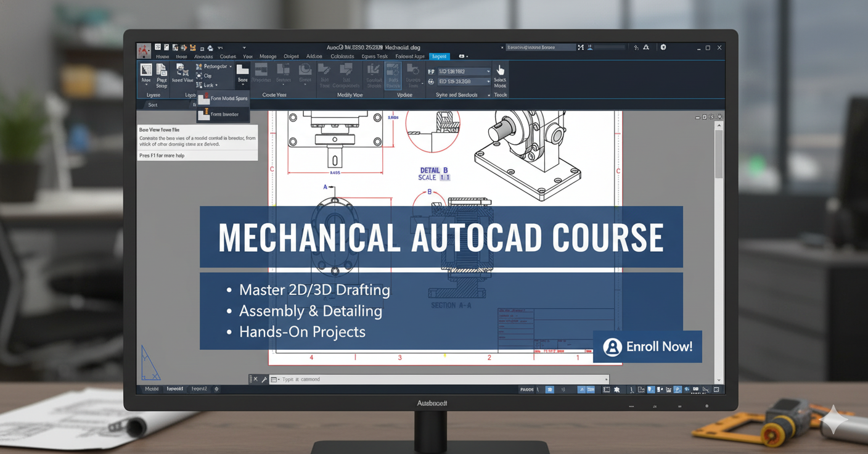This screenshot has width=868, height=454.
Task: Select the Base view creation icon
Action: tap(242, 71)
